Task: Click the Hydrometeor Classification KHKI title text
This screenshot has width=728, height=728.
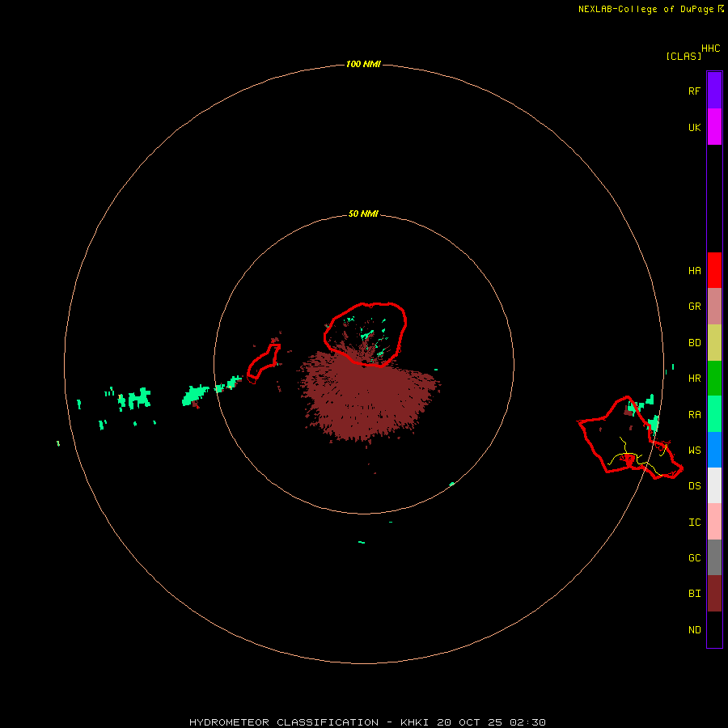Action: (x=367, y=722)
